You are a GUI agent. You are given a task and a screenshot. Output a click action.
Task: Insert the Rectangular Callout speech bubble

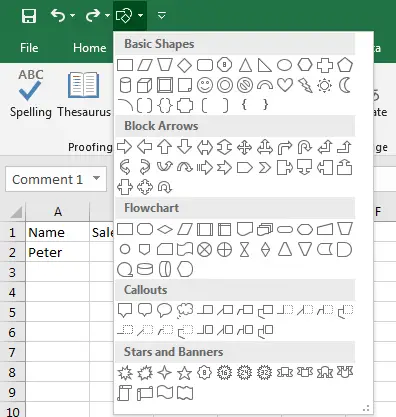[x=125, y=310]
